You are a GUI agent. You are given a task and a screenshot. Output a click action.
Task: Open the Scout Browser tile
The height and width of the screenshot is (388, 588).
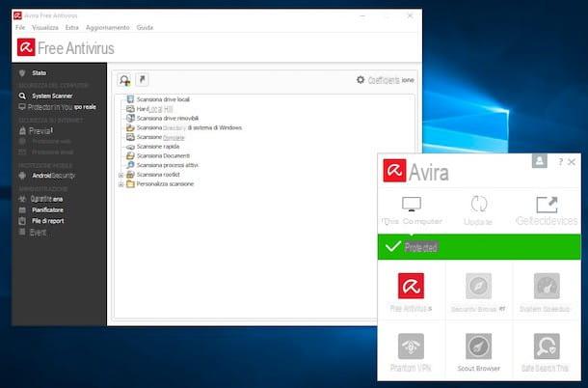pos(479,352)
